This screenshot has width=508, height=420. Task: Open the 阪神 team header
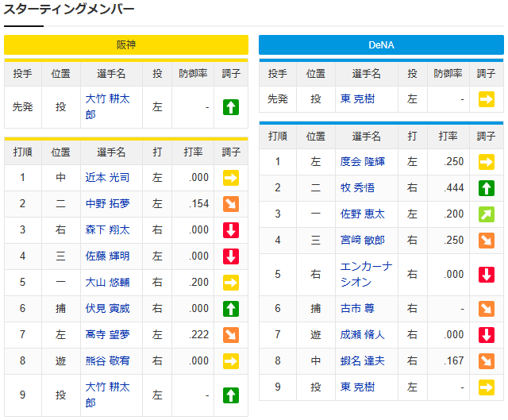point(126,44)
